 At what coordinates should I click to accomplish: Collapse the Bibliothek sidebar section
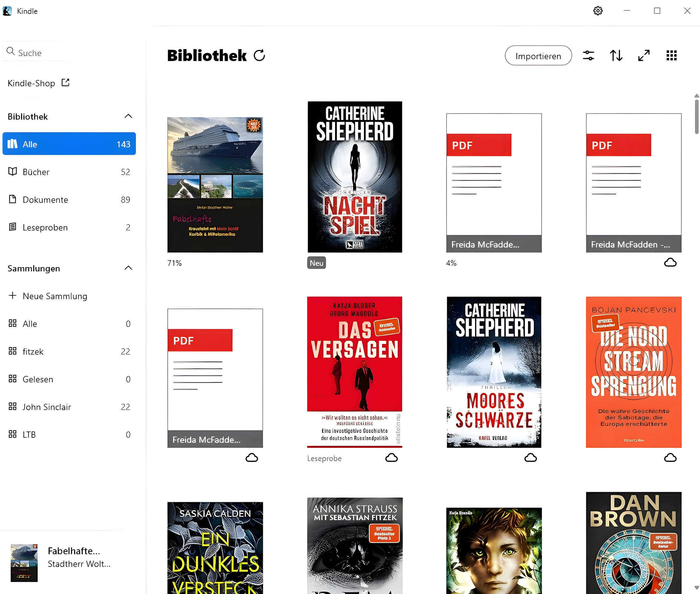[128, 116]
